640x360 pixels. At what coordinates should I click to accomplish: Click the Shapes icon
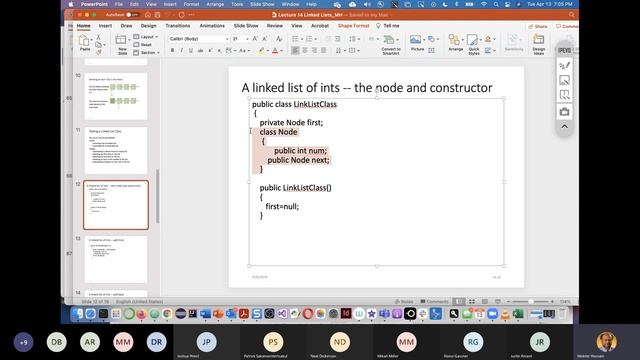(x=431, y=39)
